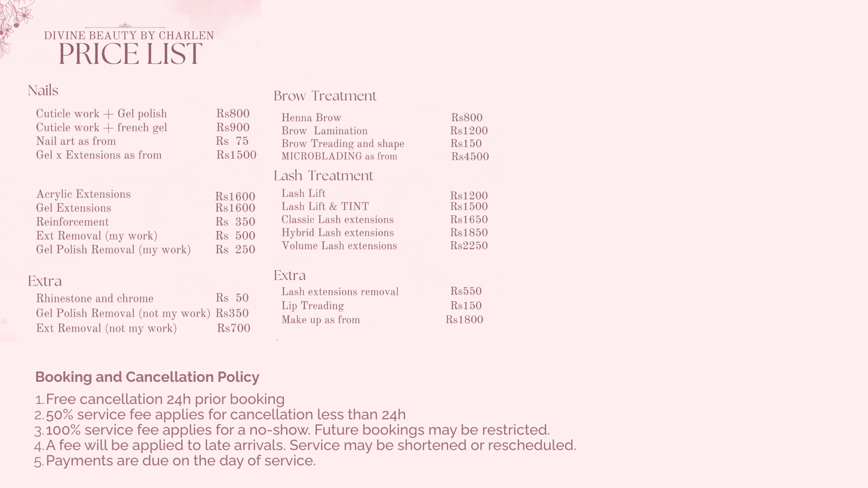
Task: Click the payments due policy line
Action: click(180, 460)
